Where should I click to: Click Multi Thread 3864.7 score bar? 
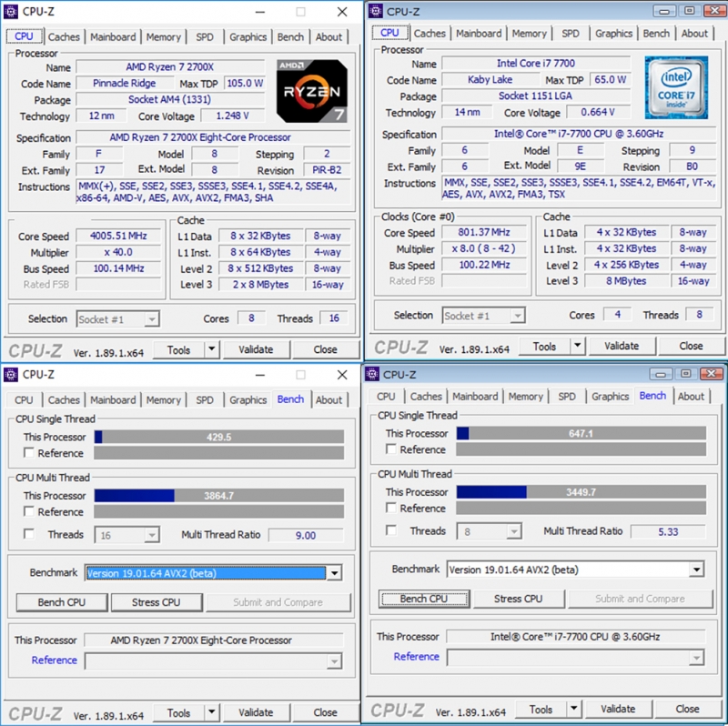pos(219,495)
